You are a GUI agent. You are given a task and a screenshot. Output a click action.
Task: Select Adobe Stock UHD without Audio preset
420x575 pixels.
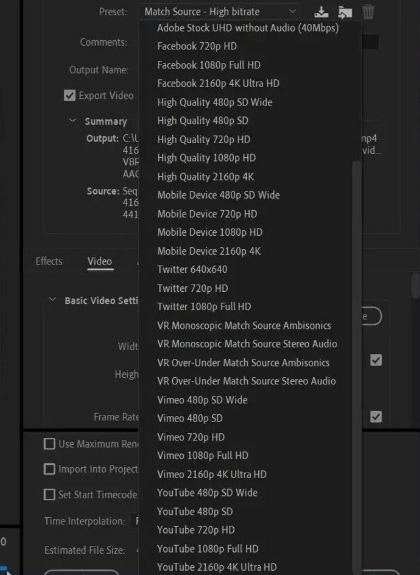(x=248, y=28)
